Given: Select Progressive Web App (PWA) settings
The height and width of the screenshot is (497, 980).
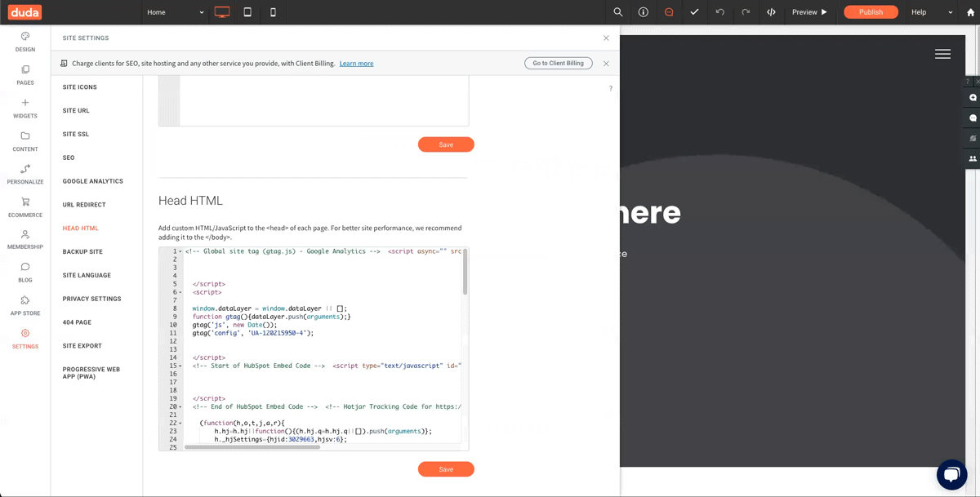Looking at the screenshot, I should (91, 373).
